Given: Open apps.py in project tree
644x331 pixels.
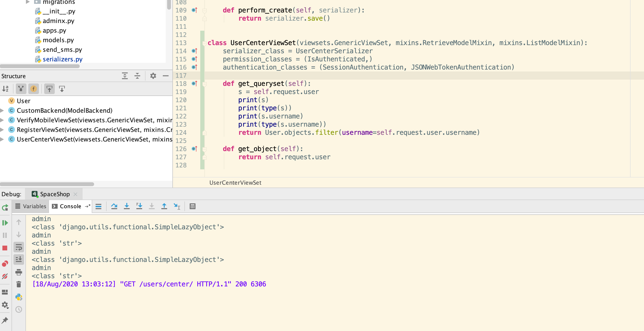Looking at the screenshot, I should 54,30.
